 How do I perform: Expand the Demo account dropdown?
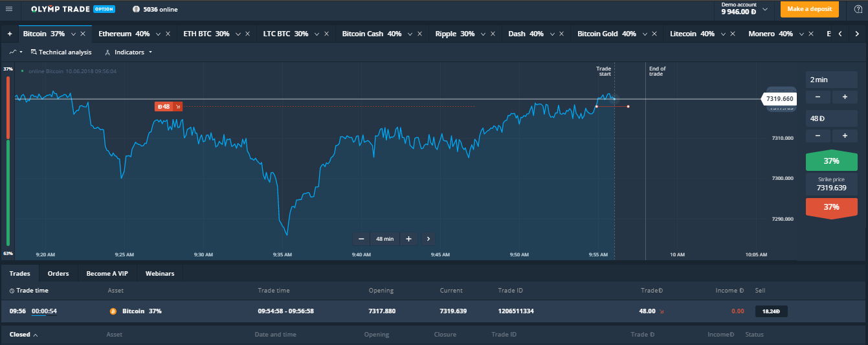(x=765, y=9)
